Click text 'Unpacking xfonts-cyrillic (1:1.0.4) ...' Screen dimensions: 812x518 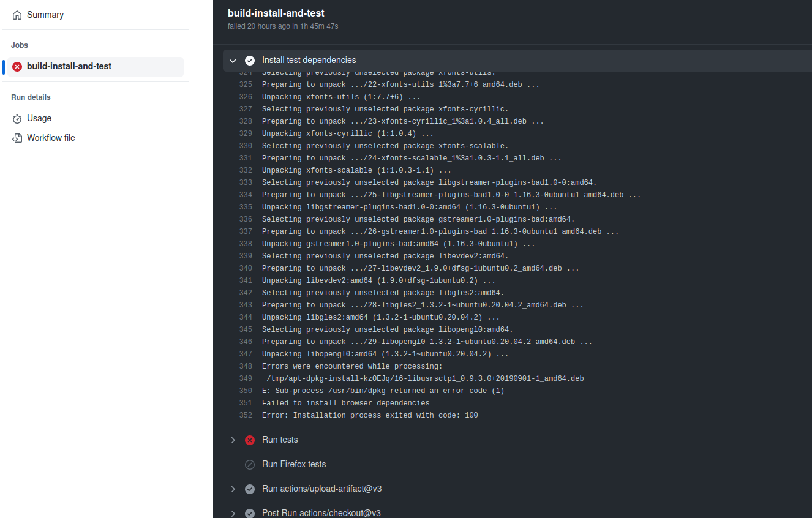tap(348, 133)
